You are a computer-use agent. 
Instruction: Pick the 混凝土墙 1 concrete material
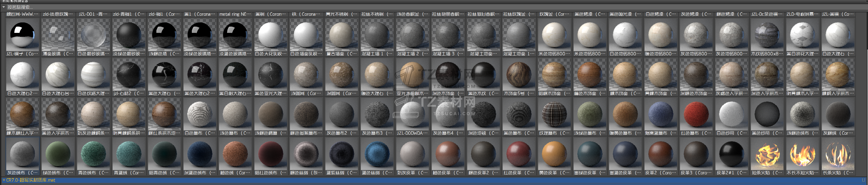[377, 35]
